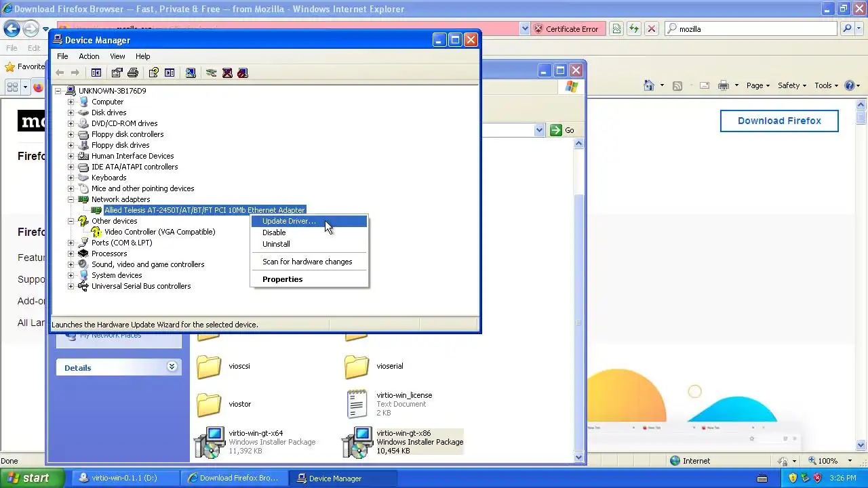Click the Scan for hardware changes toolbar icon
Screen dimensions: 868x488
click(191, 73)
